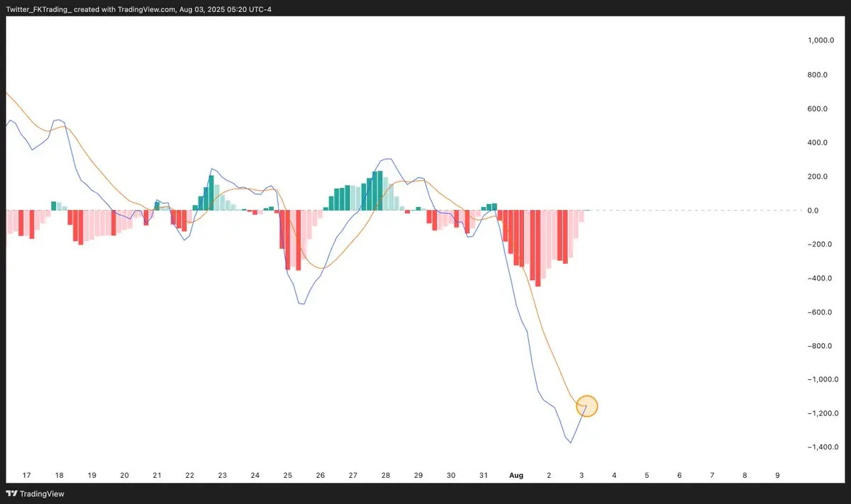Click date 6 on the time axis

pos(679,475)
